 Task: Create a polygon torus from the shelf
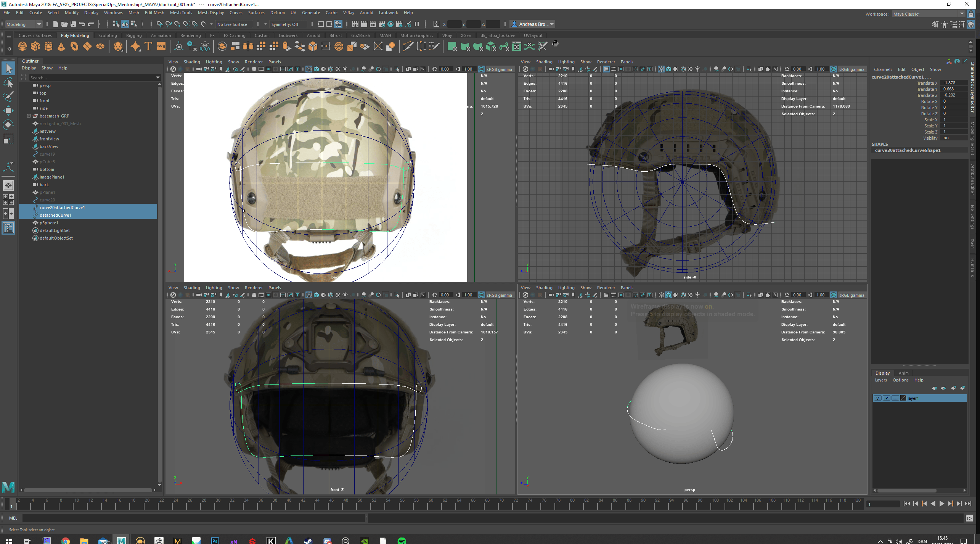(74, 47)
